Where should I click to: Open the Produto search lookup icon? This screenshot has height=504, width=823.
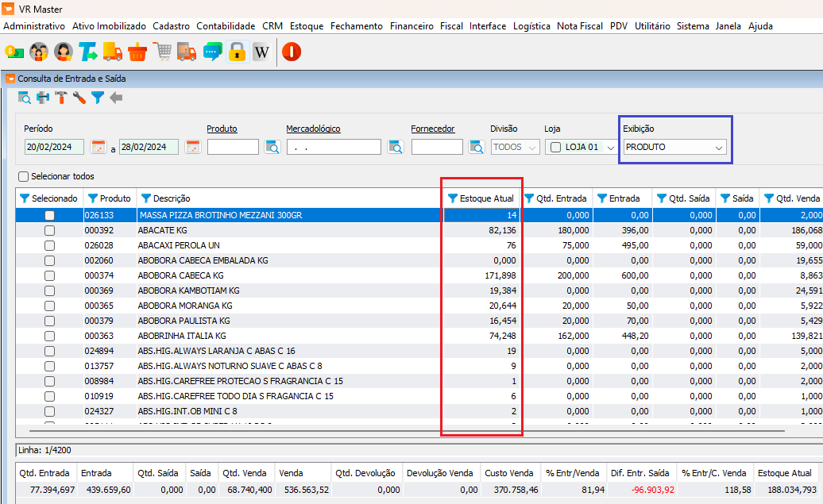(x=272, y=147)
